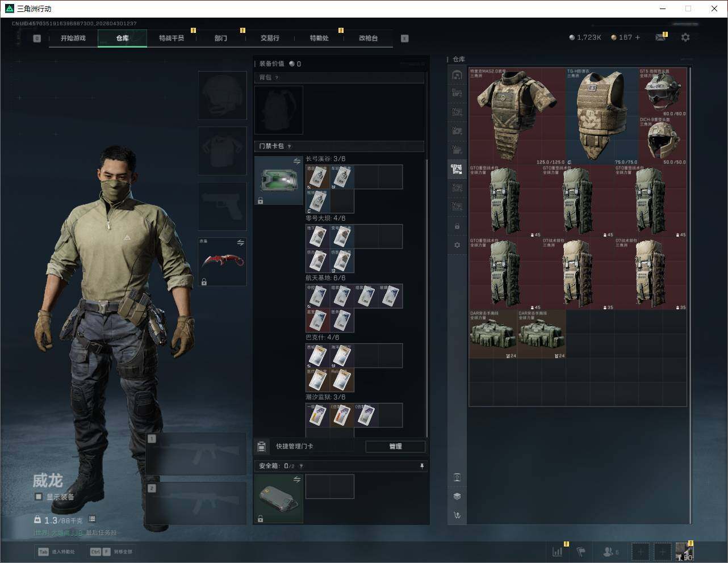
Task: Click the locked storage box icon
Action: point(457,226)
